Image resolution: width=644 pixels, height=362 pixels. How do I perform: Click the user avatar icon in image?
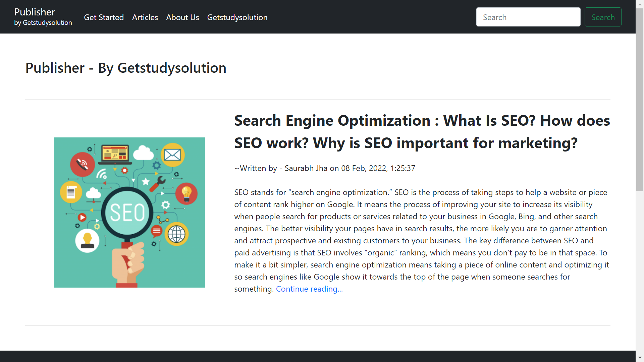pos(87,241)
